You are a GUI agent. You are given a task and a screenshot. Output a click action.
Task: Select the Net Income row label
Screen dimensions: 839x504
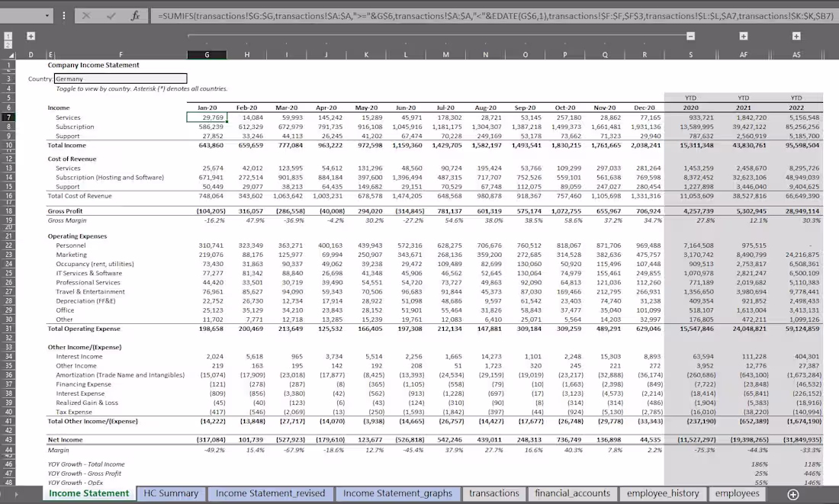[x=65, y=440]
